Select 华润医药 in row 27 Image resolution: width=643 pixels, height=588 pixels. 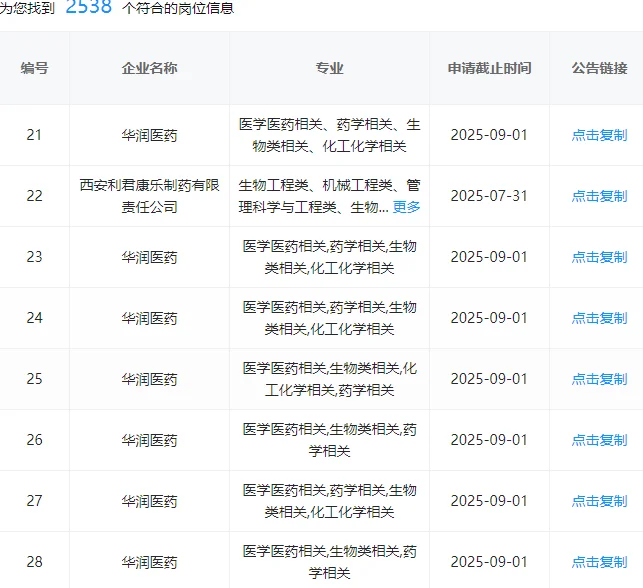click(149, 501)
